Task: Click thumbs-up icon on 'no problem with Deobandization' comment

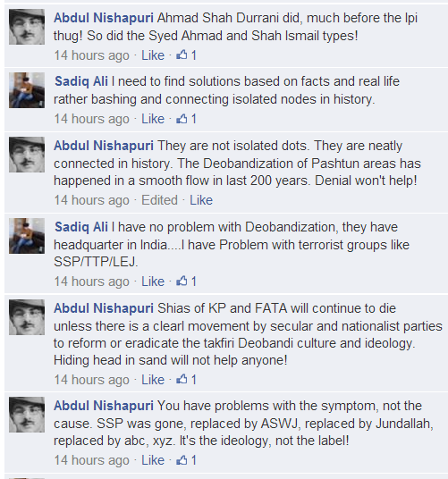Action: pyautogui.click(x=182, y=281)
